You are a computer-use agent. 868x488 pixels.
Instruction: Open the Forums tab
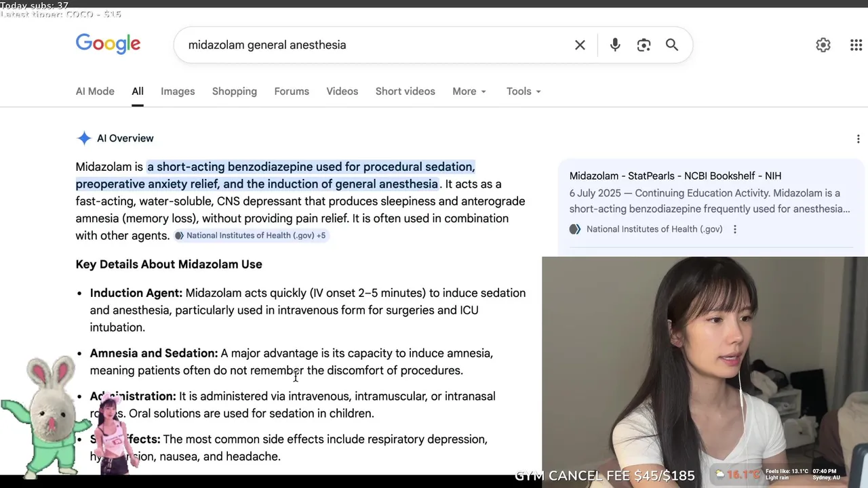[x=292, y=91]
